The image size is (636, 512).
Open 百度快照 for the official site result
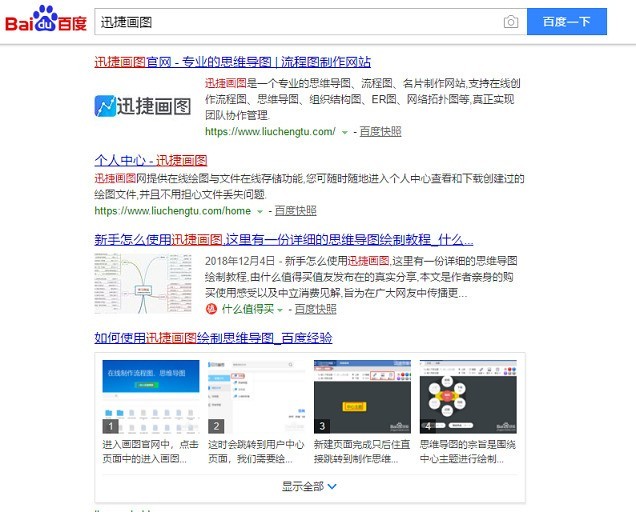380,131
